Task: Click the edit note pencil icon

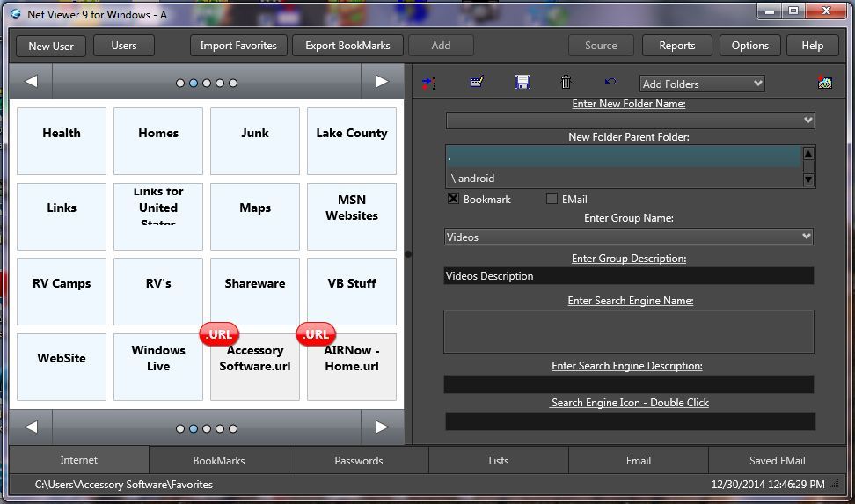Action: point(477,83)
